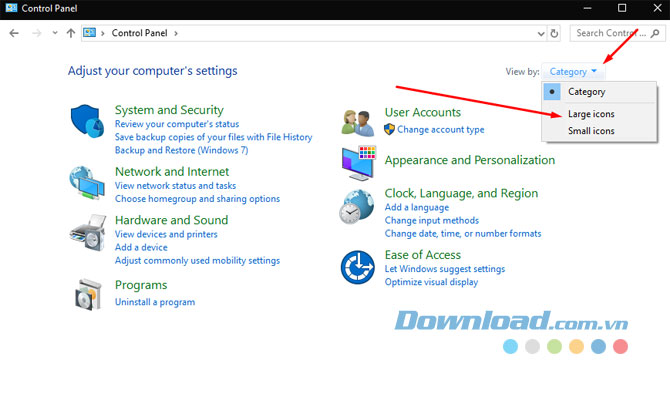Click the Control Panel breadcrumb text

coord(139,33)
